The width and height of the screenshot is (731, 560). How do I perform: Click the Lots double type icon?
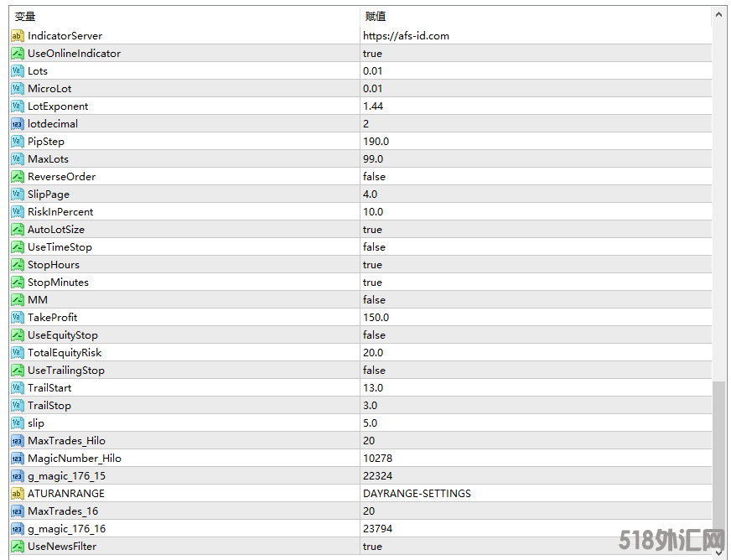(18, 71)
